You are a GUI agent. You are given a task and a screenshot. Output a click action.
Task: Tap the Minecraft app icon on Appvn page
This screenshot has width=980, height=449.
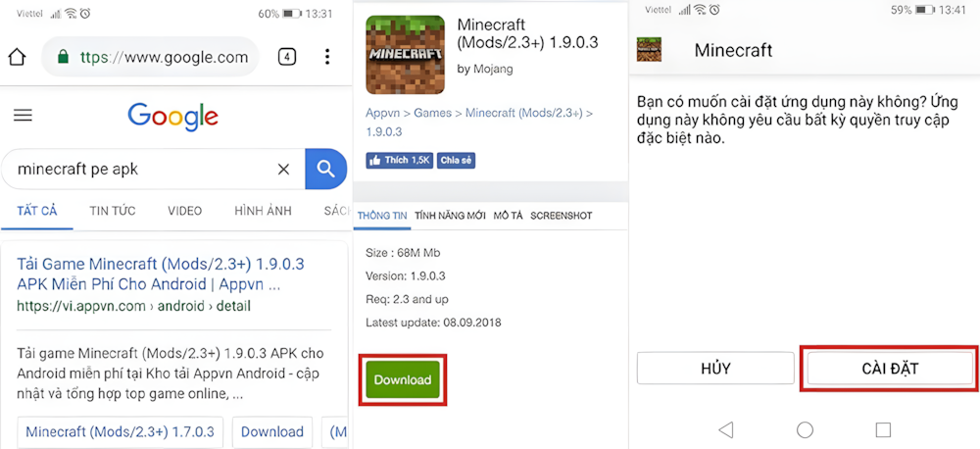(405, 54)
